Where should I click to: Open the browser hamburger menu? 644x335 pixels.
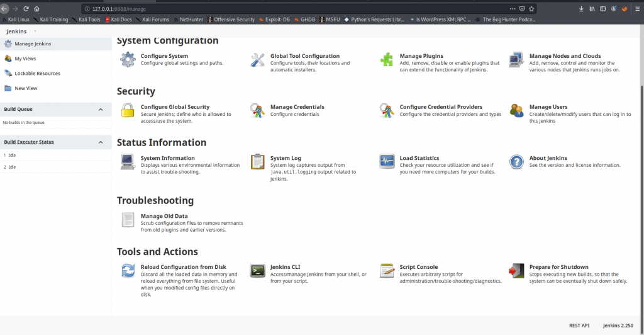pyautogui.click(x=638, y=9)
